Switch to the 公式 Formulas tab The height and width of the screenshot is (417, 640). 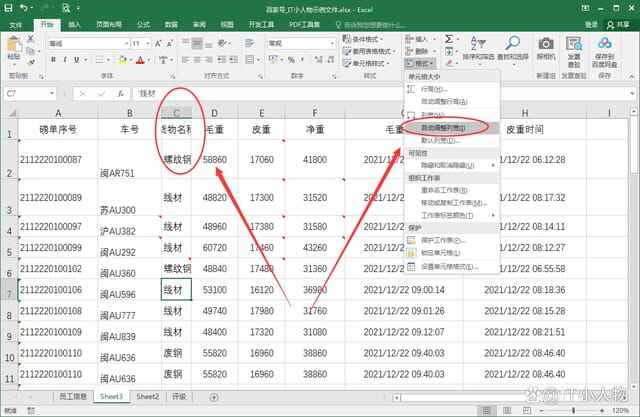click(x=143, y=25)
